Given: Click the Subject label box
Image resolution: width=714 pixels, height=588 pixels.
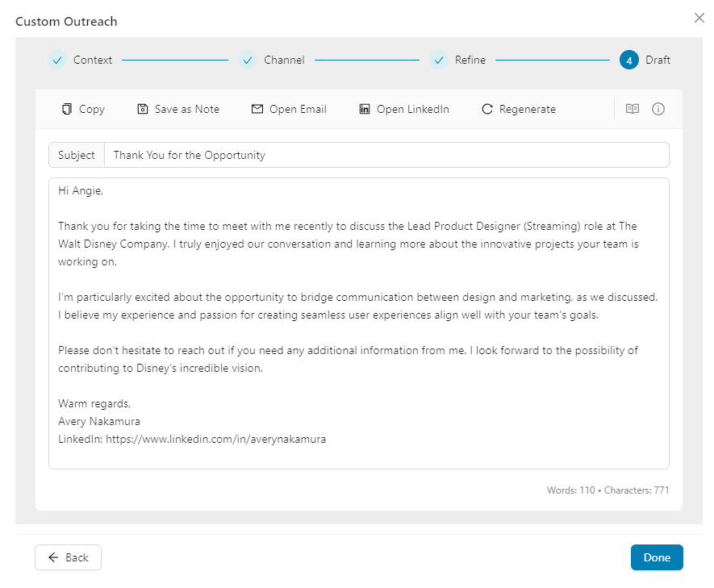Looking at the screenshot, I should pos(77,155).
